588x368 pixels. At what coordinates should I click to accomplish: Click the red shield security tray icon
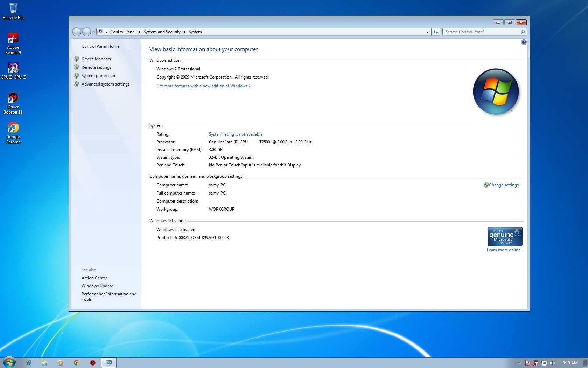click(x=535, y=363)
